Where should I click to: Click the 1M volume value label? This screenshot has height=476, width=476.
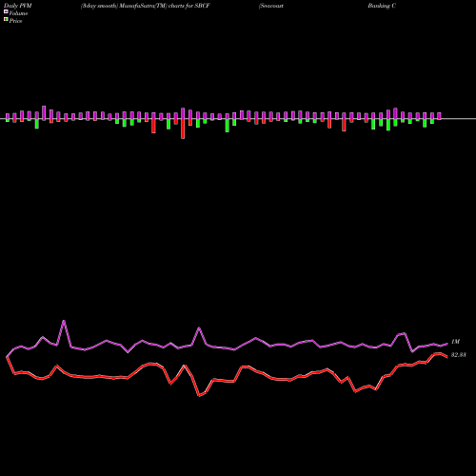pos(455,342)
